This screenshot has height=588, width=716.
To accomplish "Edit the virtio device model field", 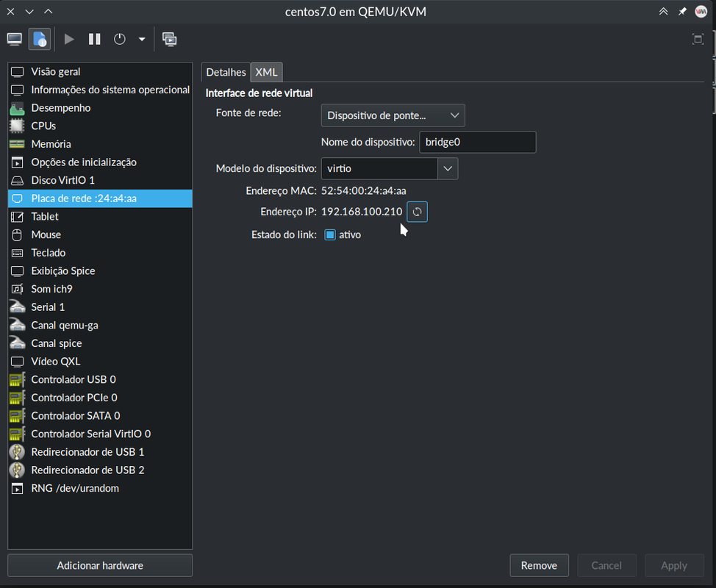I will pyautogui.click(x=379, y=168).
